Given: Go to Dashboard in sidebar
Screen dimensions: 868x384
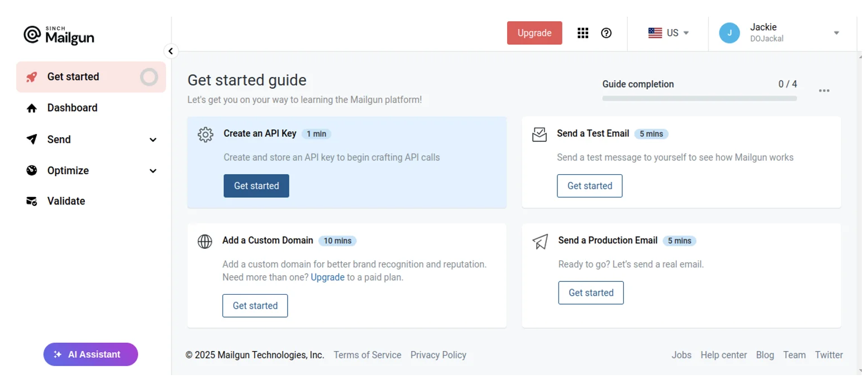Looking at the screenshot, I should coord(91,108).
